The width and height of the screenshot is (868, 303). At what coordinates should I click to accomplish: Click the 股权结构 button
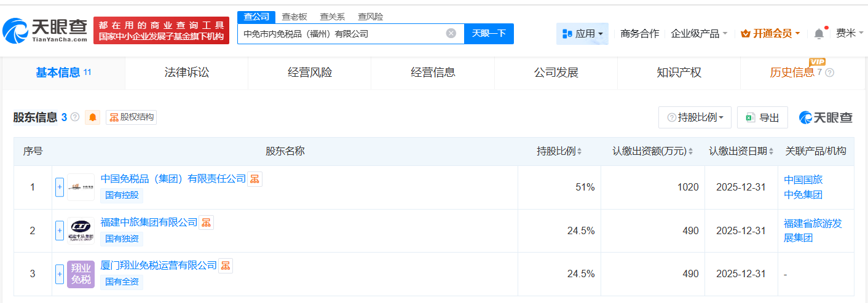[x=131, y=117]
